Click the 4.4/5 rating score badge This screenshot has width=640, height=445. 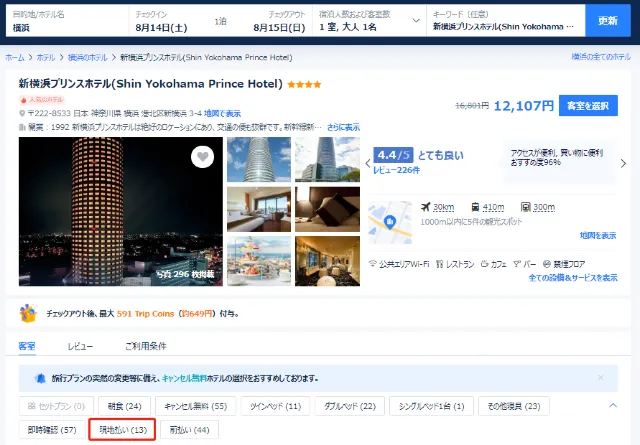click(x=393, y=155)
